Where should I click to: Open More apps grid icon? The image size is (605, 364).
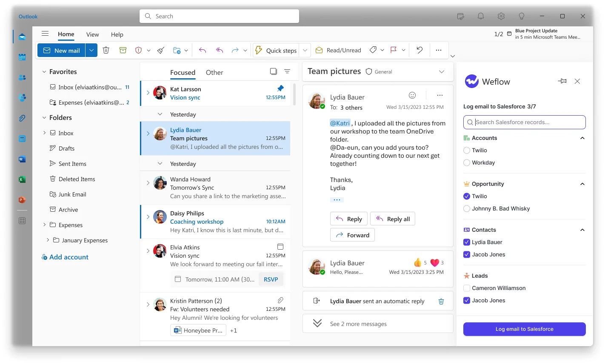22,221
